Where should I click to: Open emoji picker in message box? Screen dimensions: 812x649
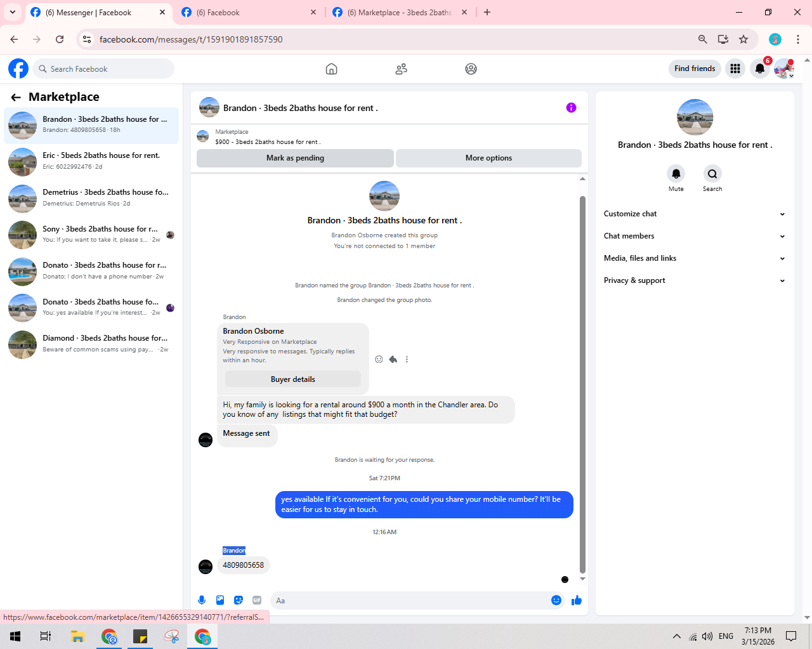click(x=556, y=600)
